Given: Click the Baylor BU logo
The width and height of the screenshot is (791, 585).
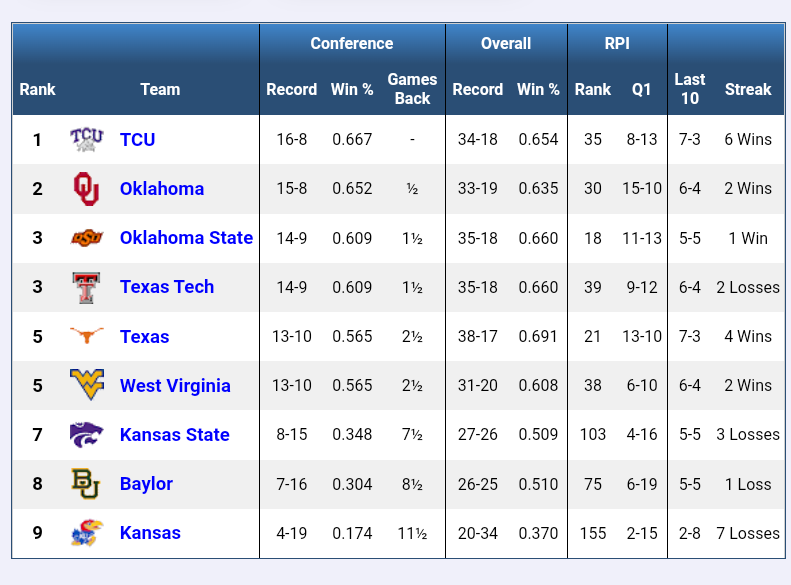Looking at the screenshot, I should [x=87, y=483].
